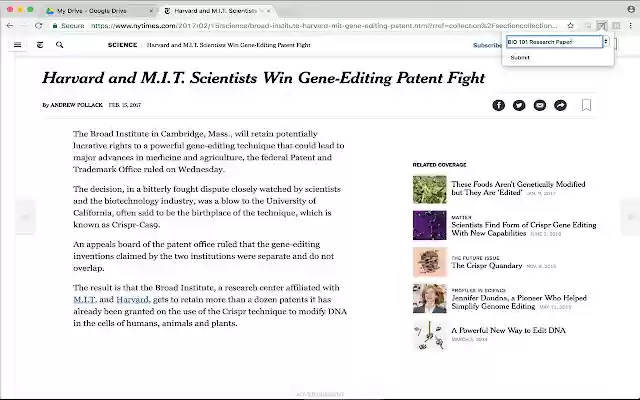Click the Subscribe link in header
The height and width of the screenshot is (400, 640).
(487, 45)
